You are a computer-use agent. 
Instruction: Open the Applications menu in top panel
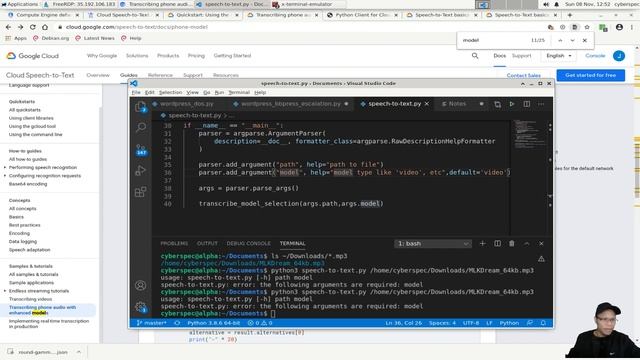pos(19,4)
